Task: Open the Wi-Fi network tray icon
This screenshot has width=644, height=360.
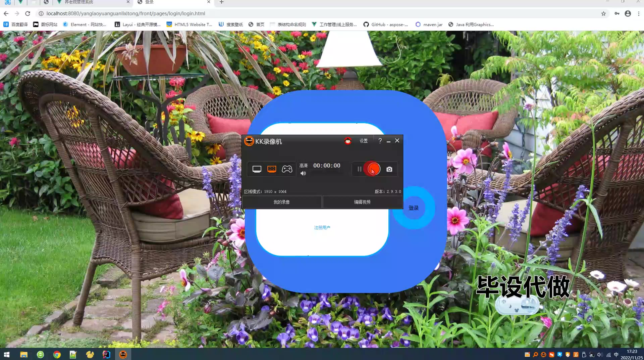Action: [x=608, y=355]
